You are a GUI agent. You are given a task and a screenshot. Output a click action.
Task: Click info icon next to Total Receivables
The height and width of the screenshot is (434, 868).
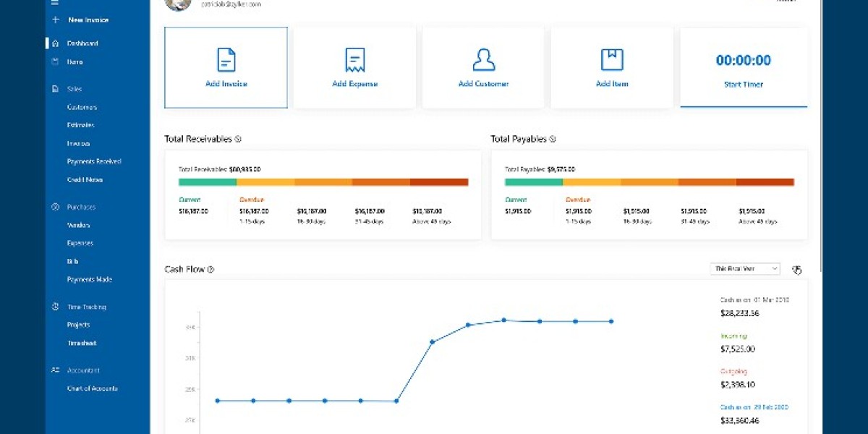tap(238, 139)
